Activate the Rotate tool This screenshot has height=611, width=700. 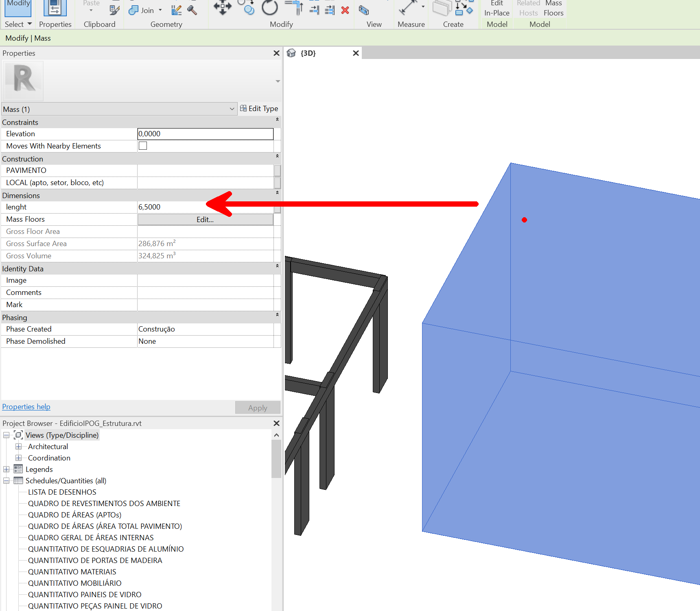pyautogui.click(x=269, y=8)
